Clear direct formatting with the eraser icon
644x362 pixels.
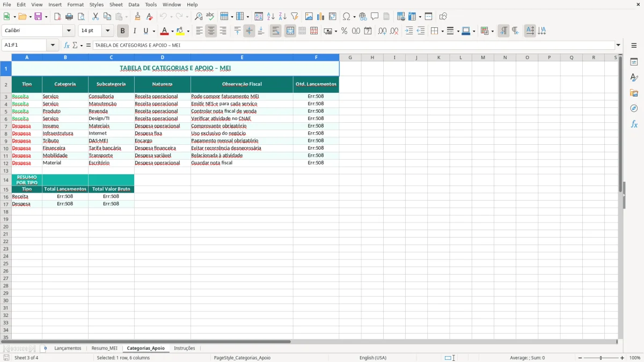coord(150,17)
